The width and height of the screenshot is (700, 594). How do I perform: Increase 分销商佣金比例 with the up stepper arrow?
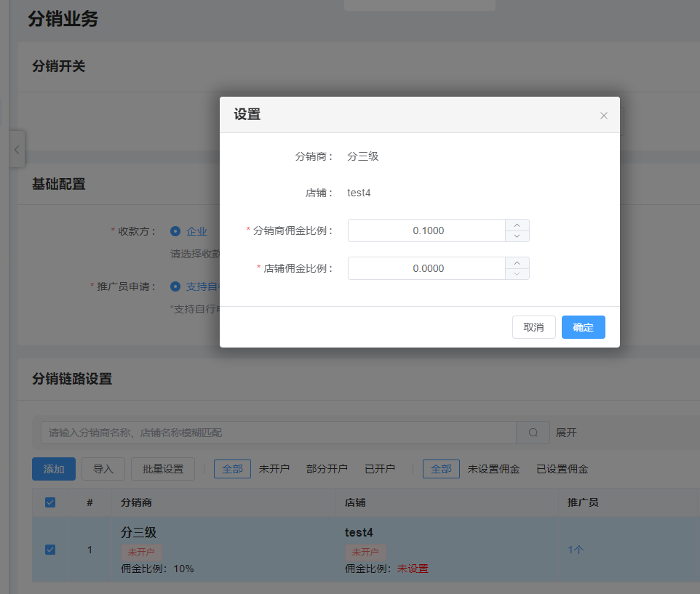[517, 225]
